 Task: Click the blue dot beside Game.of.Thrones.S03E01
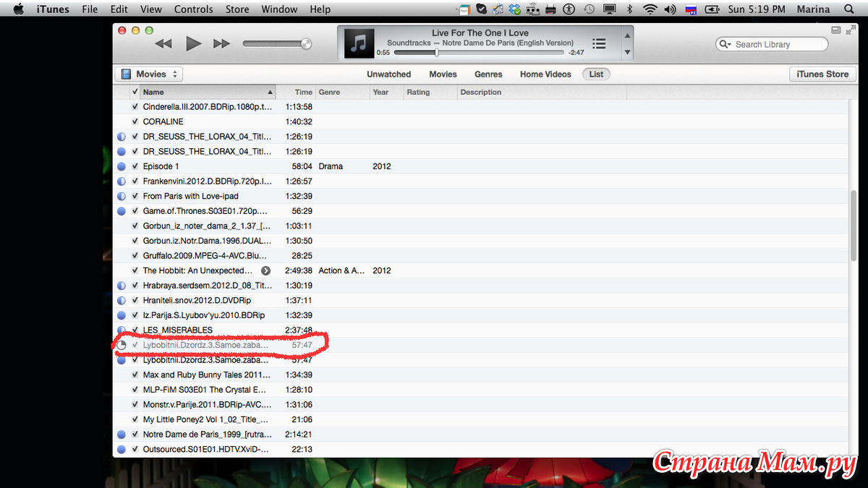pos(122,211)
